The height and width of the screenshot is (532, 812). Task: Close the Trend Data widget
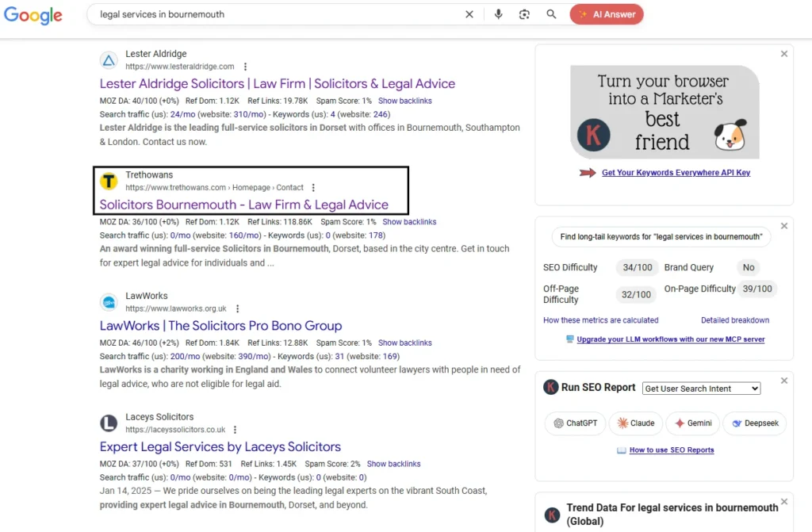pos(784,501)
